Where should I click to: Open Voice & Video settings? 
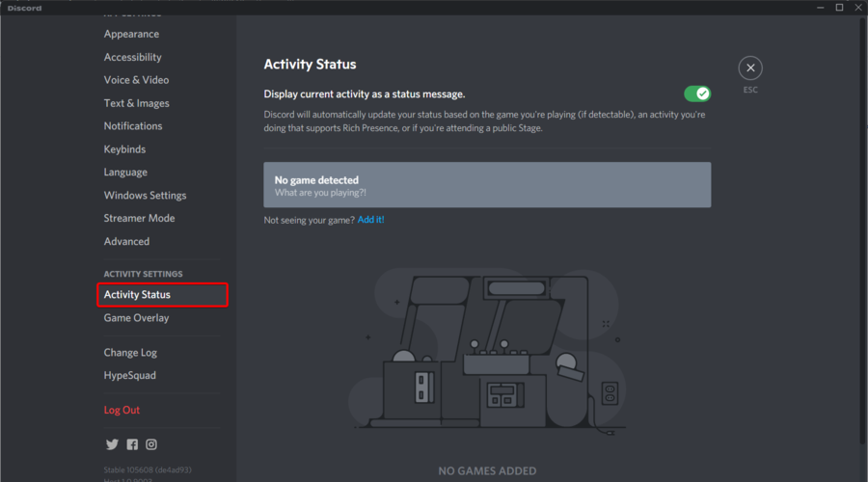click(136, 80)
